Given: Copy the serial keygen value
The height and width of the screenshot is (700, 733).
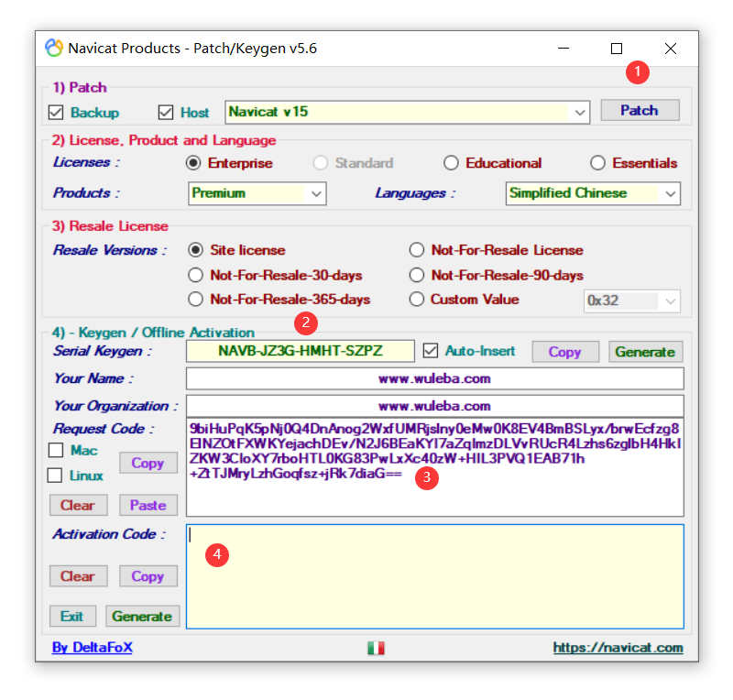Looking at the screenshot, I should coord(565,352).
